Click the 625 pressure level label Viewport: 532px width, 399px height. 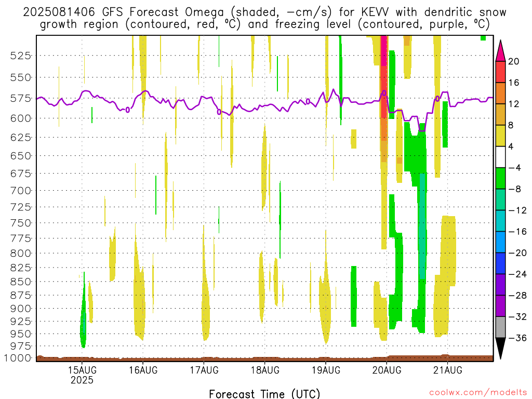[x=21, y=137]
